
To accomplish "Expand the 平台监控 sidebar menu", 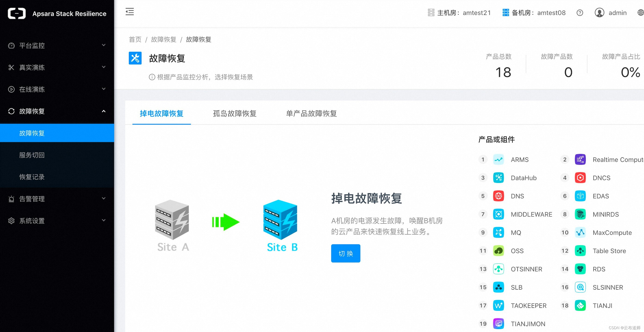I will (57, 46).
